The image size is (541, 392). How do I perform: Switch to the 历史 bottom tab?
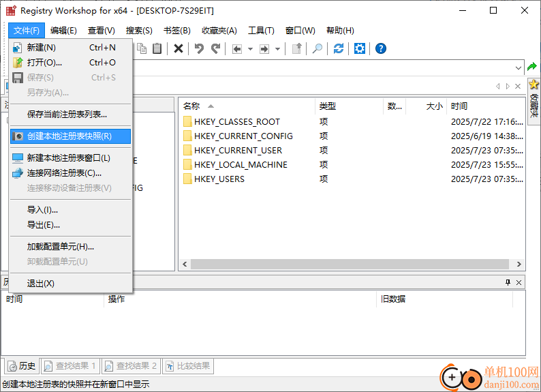click(x=22, y=366)
